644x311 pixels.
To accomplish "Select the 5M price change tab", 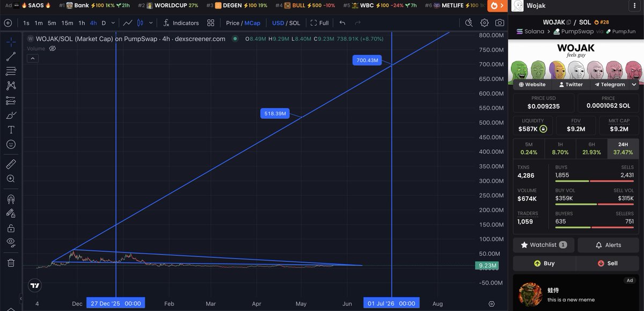I will pos(529,149).
